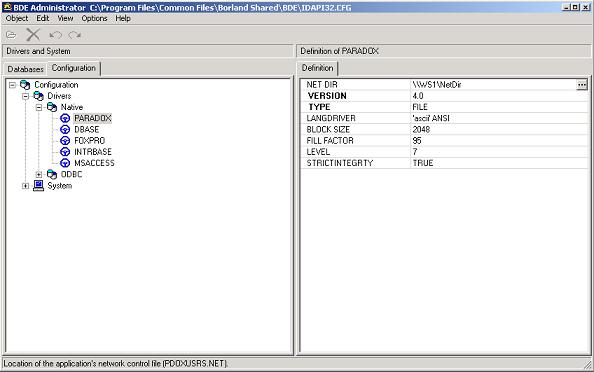
Task: Click the PARADOX driver icon
Action: click(x=65, y=119)
